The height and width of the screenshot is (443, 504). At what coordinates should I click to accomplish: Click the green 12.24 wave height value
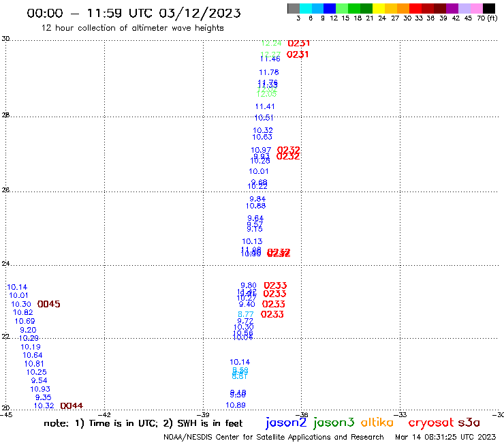pos(271,43)
